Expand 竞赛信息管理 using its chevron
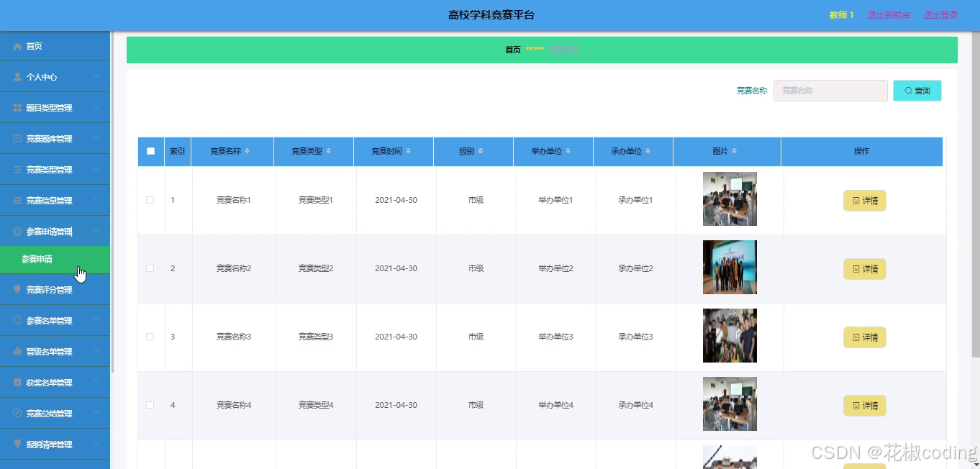This screenshot has height=469, width=980. pyautogui.click(x=96, y=201)
